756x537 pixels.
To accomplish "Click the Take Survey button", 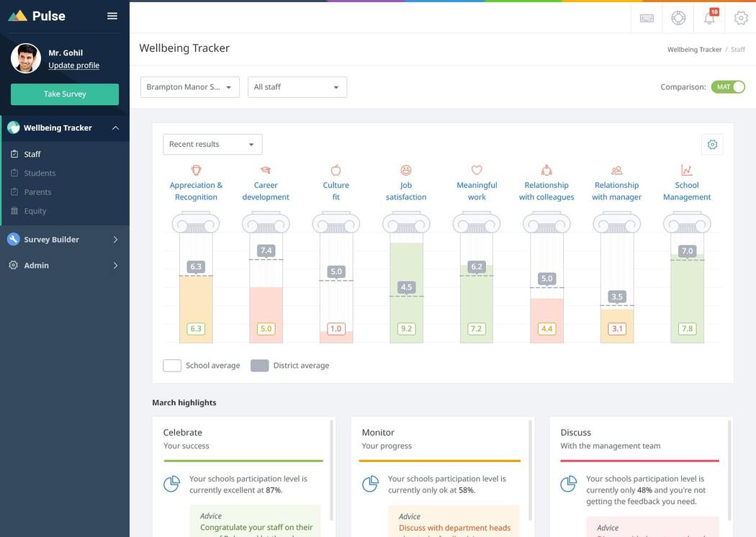I will coord(65,94).
